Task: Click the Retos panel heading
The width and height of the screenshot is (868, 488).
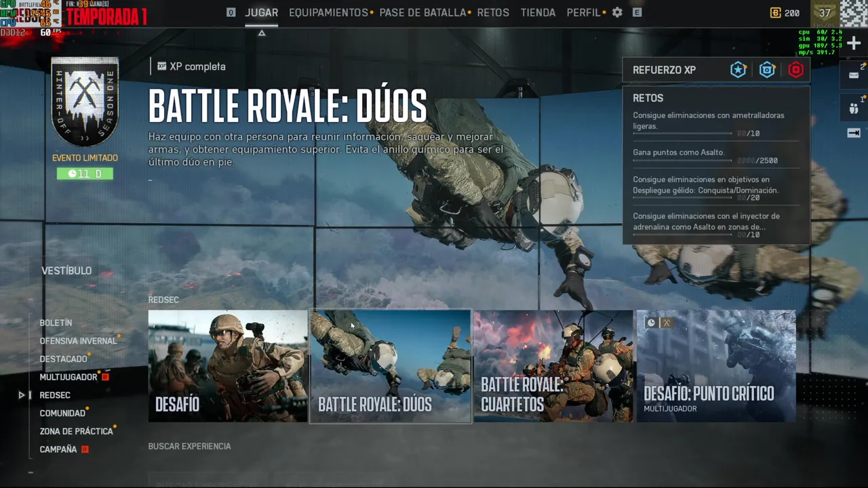Action: tap(648, 98)
